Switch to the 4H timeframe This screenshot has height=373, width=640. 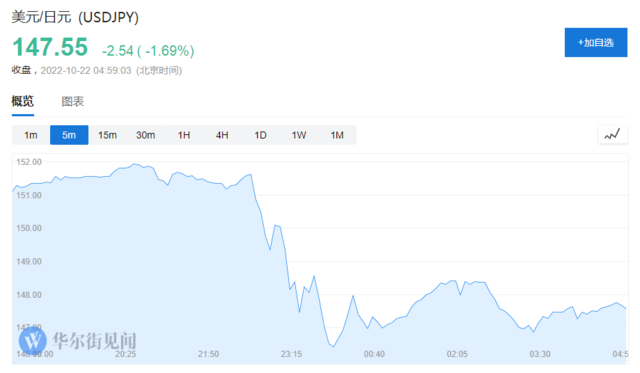[x=222, y=135]
